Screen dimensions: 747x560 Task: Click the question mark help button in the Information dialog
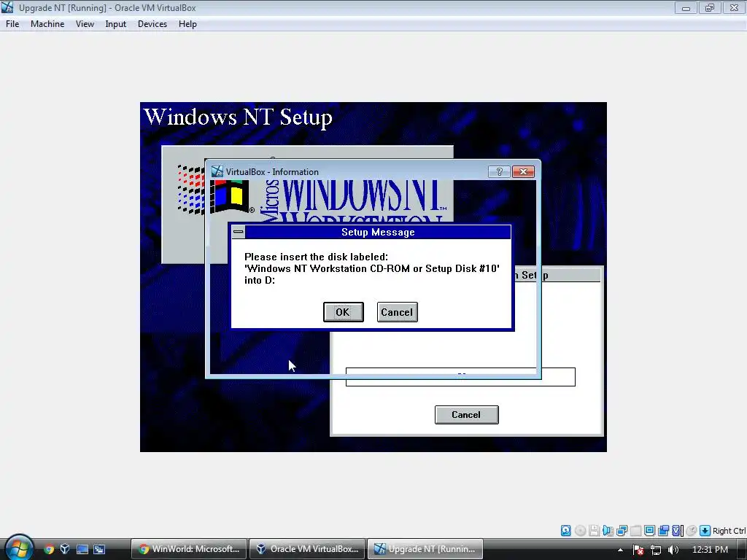[499, 171]
